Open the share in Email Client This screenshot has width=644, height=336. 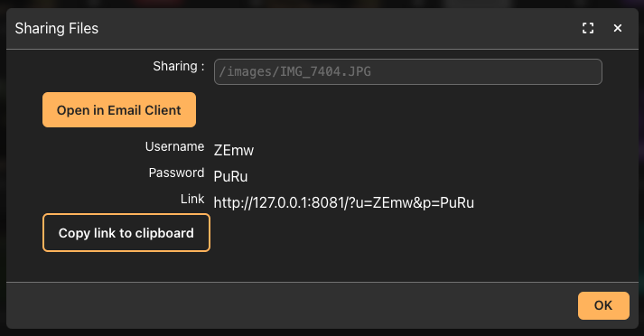[119, 109]
